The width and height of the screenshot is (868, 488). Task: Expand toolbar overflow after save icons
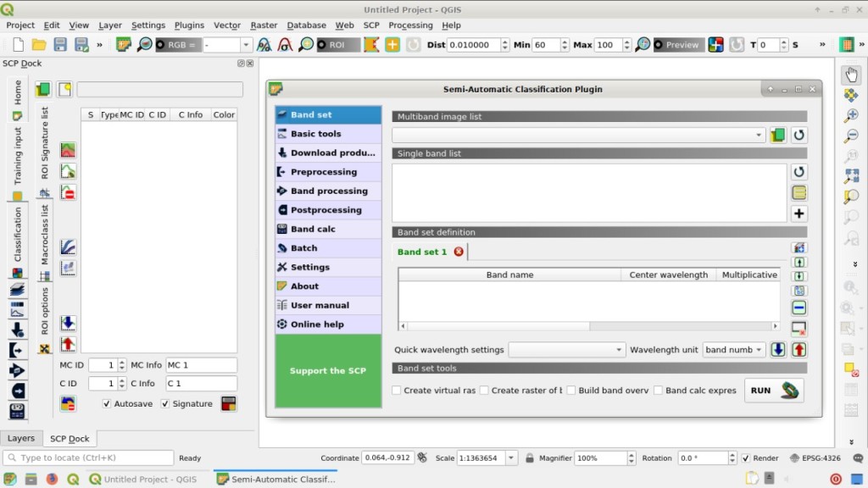[x=100, y=45]
